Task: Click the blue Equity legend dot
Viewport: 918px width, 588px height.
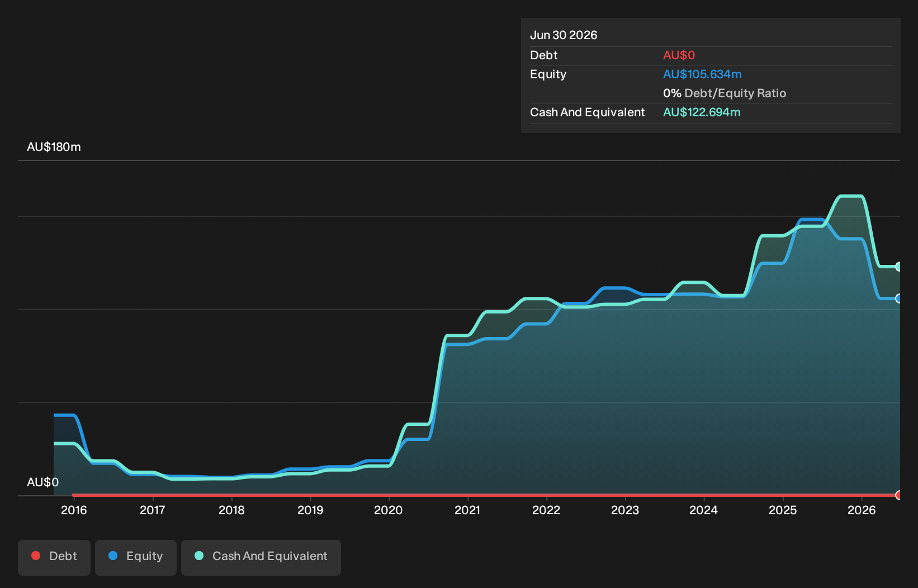Action: point(113,556)
